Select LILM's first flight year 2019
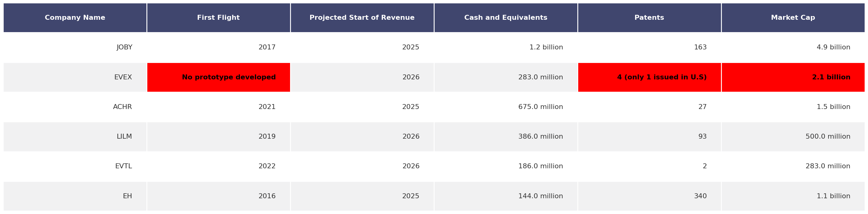The image size is (868, 214). point(218,136)
